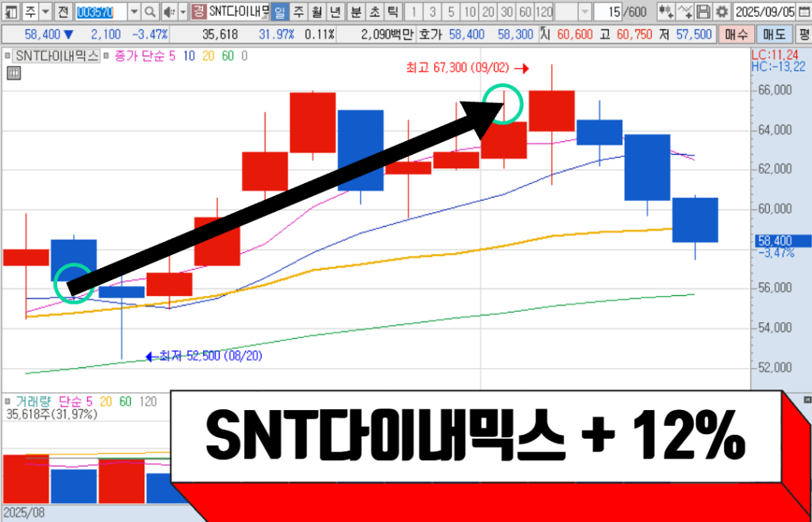This screenshot has width=812, height=522.
Task: Toggle the 주 weekly period button
Action: pyautogui.click(x=298, y=12)
